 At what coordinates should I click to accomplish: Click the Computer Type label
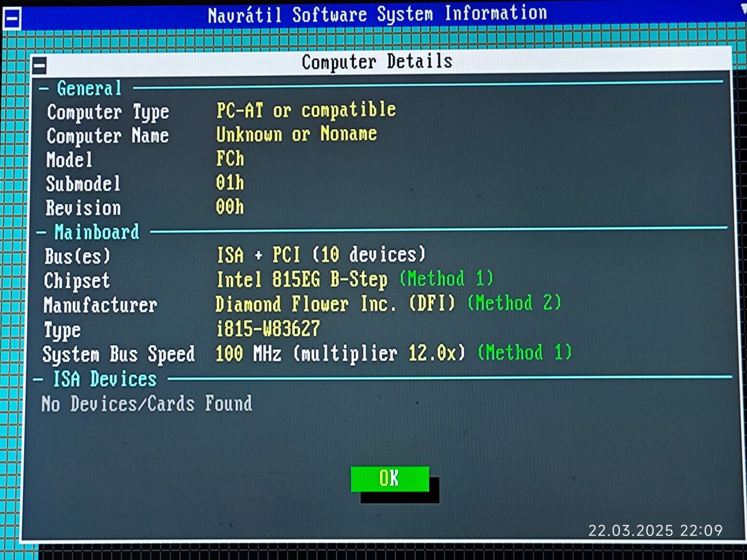pos(108,113)
